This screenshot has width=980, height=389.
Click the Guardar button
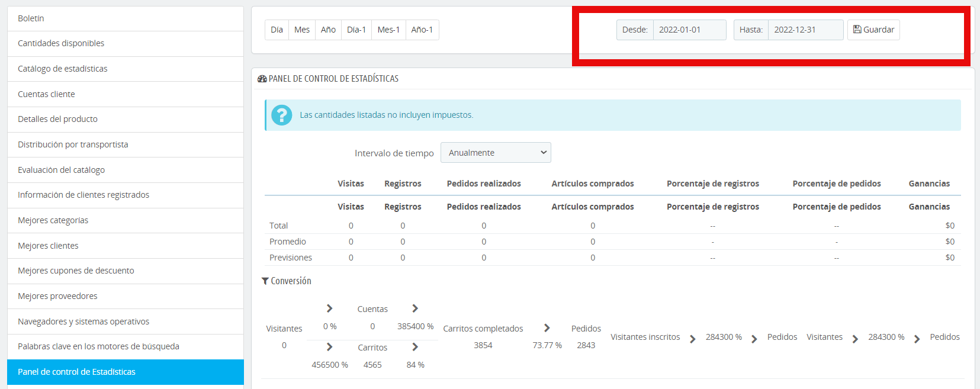pyautogui.click(x=873, y=30)
